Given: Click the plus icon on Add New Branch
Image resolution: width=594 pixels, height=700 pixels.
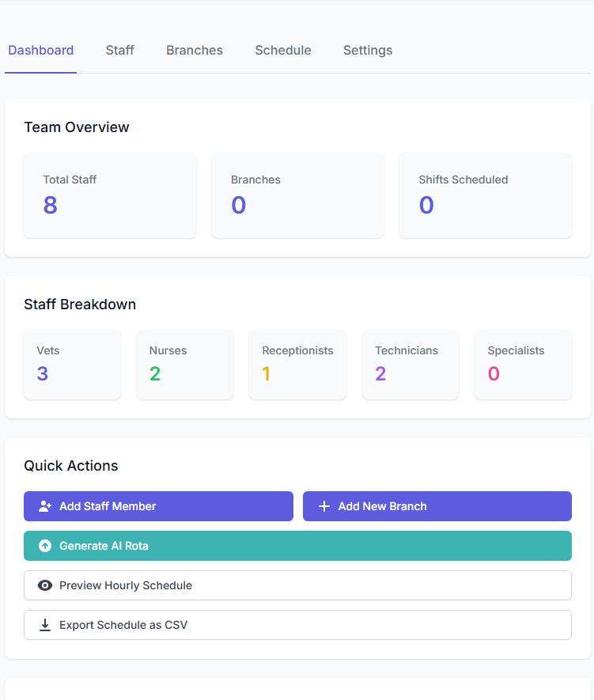Looking at the screenshot, I should 323,506.
